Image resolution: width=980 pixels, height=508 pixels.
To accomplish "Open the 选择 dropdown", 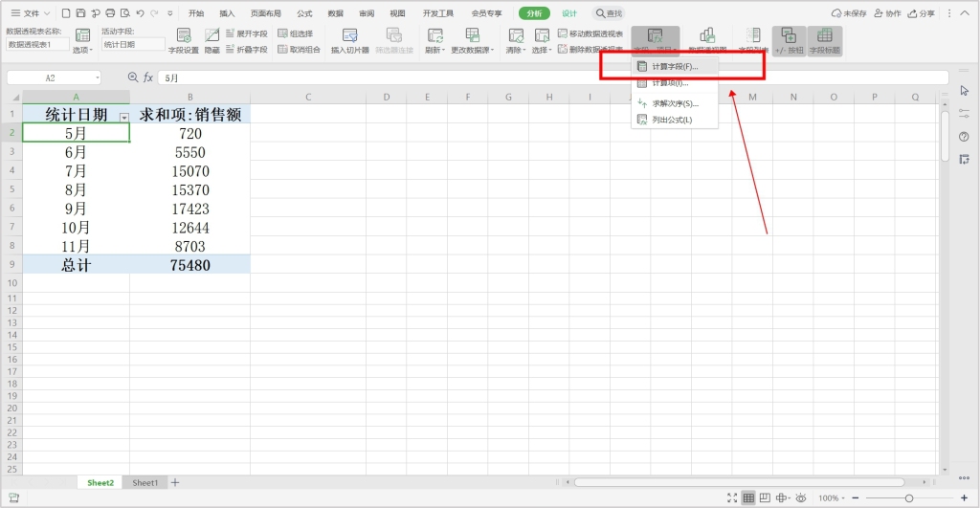I will coord(542,40).
